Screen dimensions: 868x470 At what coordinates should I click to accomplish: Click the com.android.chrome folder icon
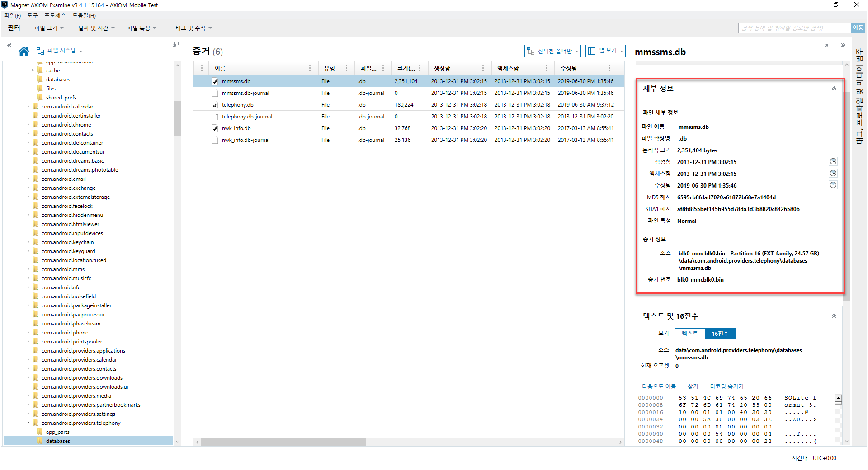pos(36,125)
